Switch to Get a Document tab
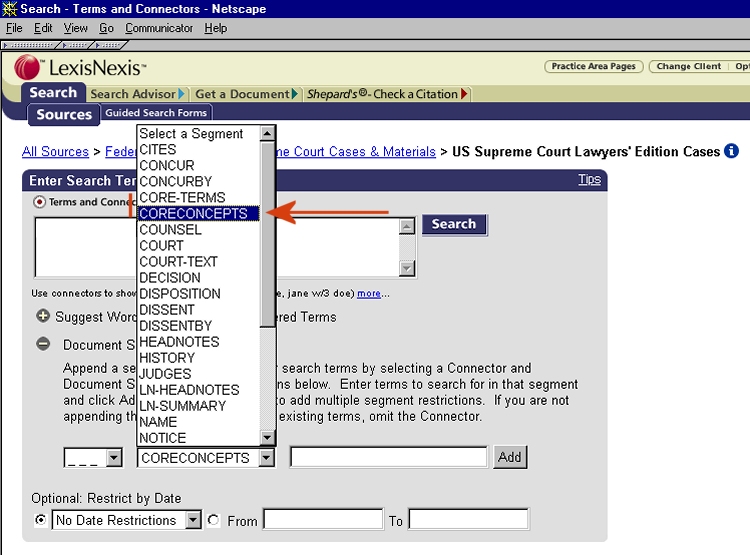This screenshot has height=555, width=750. click(x=246, y=94)
